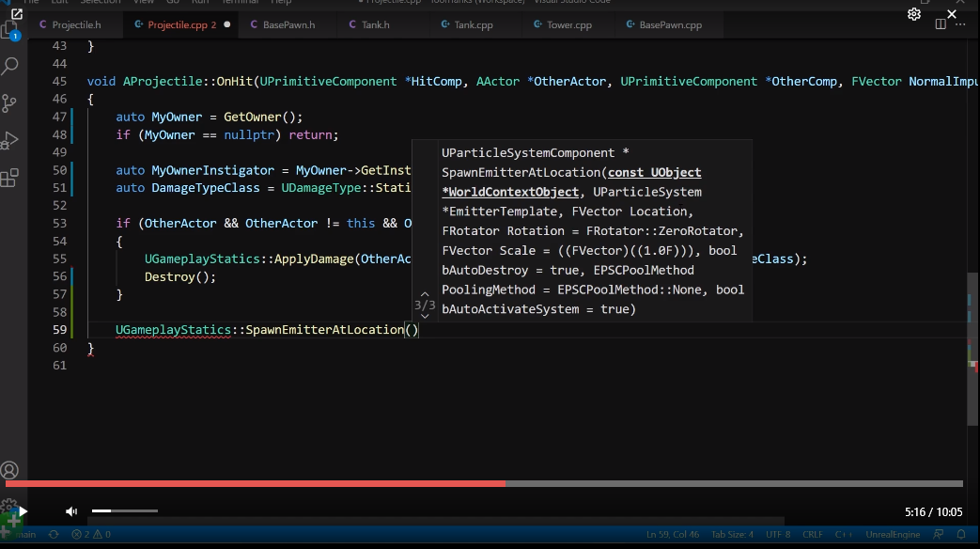
Task: Open video player settings gear
Action: [914, 14]
